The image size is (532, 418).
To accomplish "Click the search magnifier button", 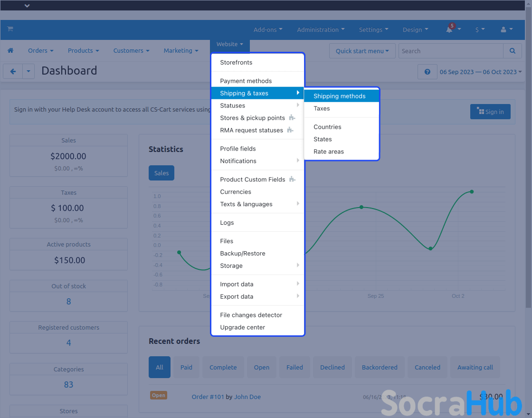I will coord(512,51).
